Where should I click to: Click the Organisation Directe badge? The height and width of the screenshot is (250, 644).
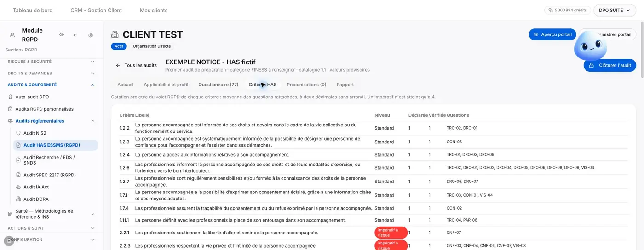(152, 46)
